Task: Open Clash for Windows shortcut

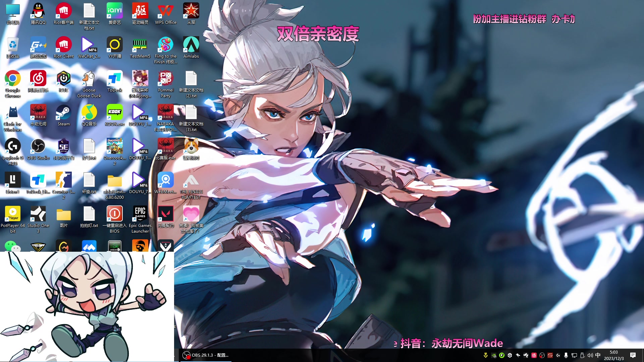Action: 13,118
